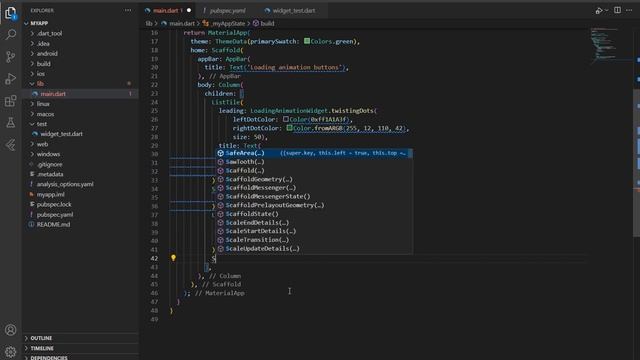Select ScaleTransition(…) suggestion

coord(314,240)
